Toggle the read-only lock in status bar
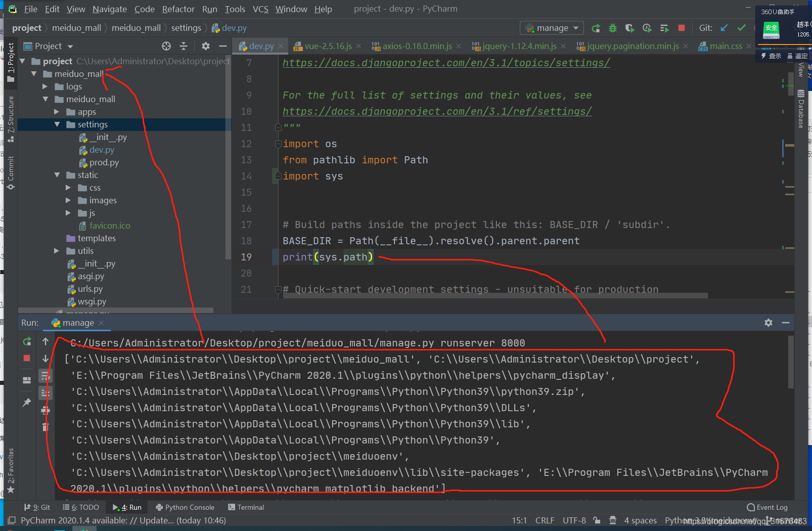812x531 pixels. (x=597, y=520)
